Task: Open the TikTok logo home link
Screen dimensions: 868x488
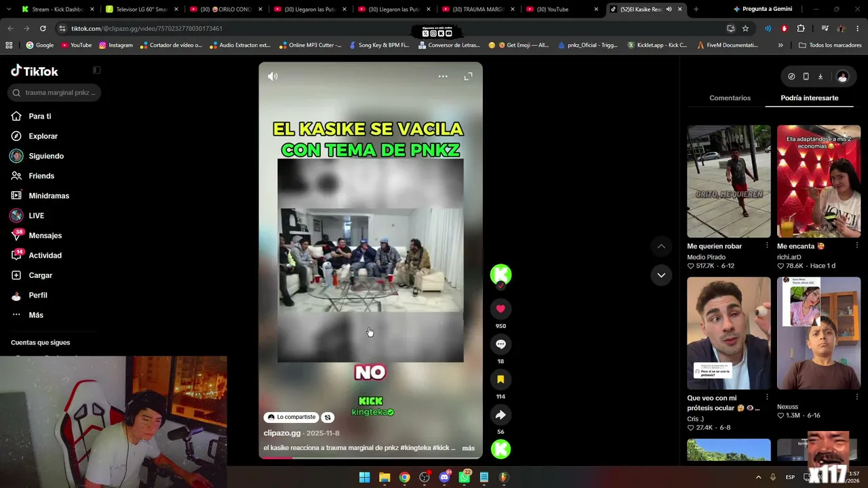Action: pos(35,71)
